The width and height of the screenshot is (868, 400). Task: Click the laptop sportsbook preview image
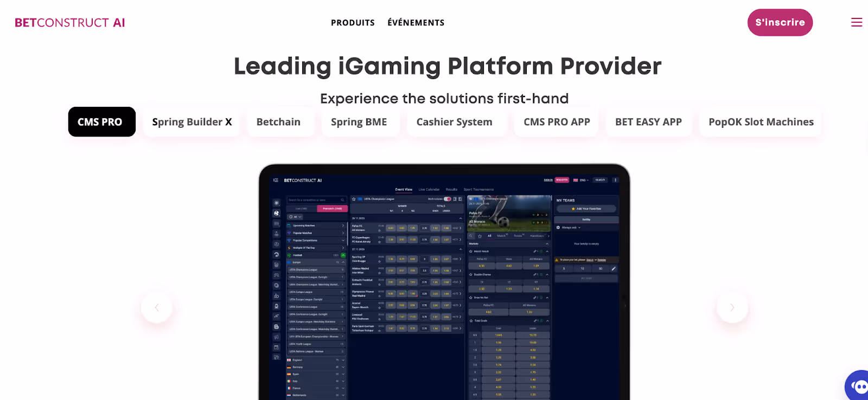click(444, 282)
